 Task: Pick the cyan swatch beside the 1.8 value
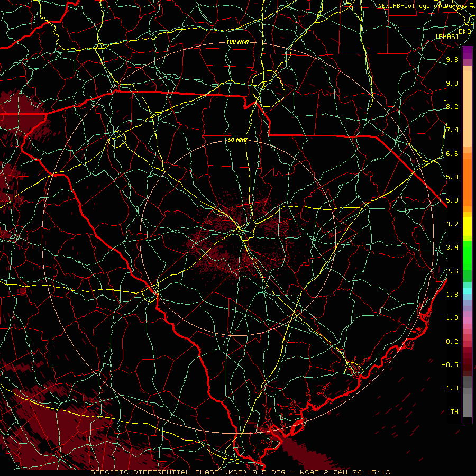[x=467, y=291]
